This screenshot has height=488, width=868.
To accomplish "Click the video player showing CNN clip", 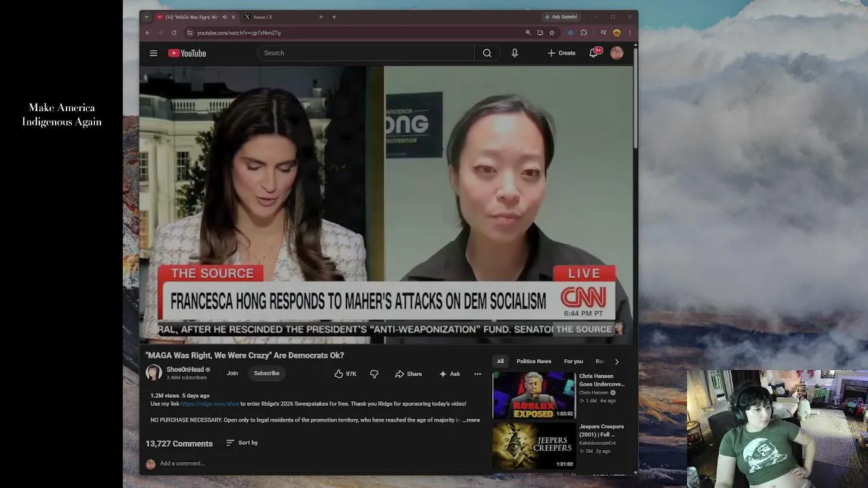I will pyautogui.click(x=387, y=205).
